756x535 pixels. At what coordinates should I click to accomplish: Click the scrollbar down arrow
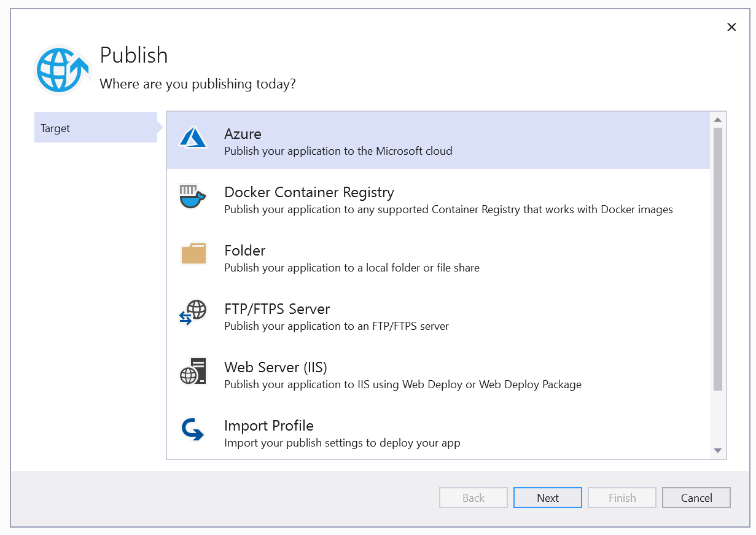(717, 451)
